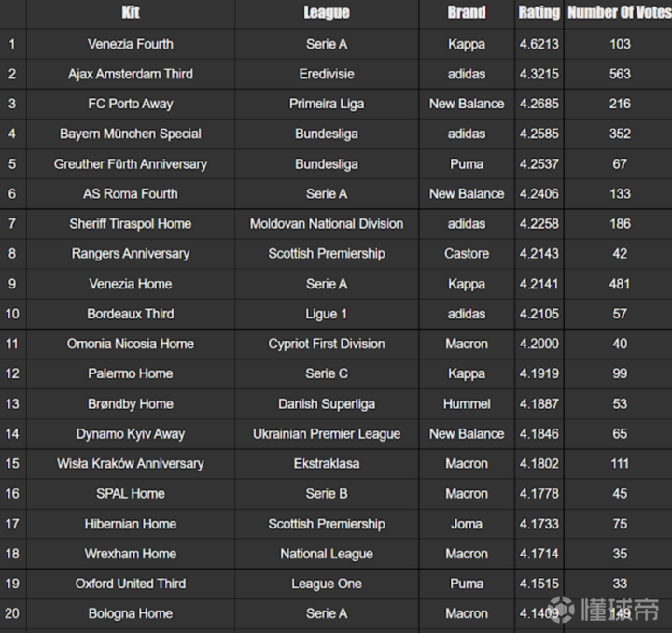Click the Wrexham Home kit name
Viewport: 672px width, 633px height.
[x=130, y=554]
